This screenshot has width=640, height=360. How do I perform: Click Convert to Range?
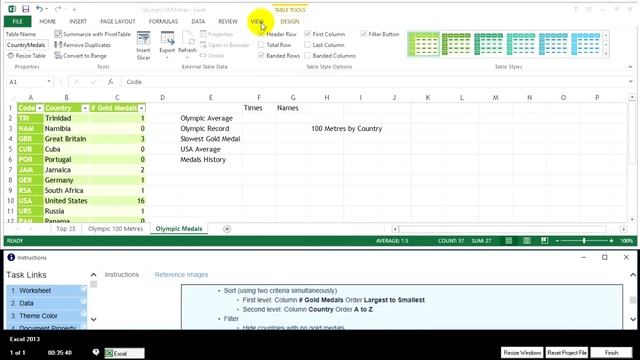pyautogui.click(x=81, y=56)
